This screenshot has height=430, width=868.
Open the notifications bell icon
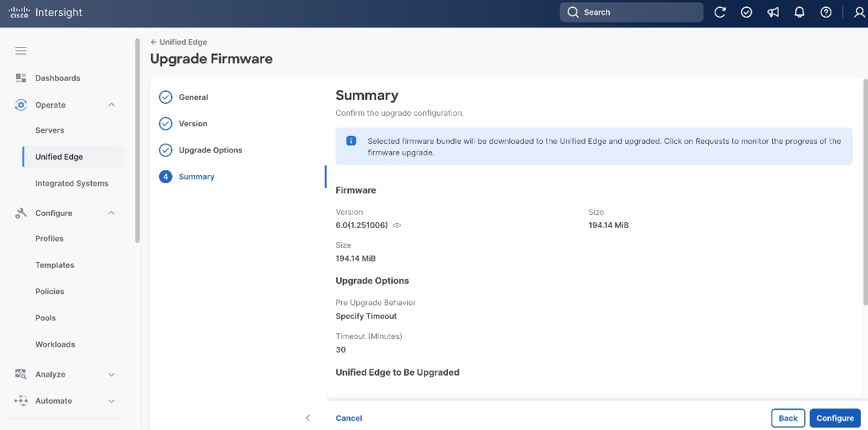[799, 12]
